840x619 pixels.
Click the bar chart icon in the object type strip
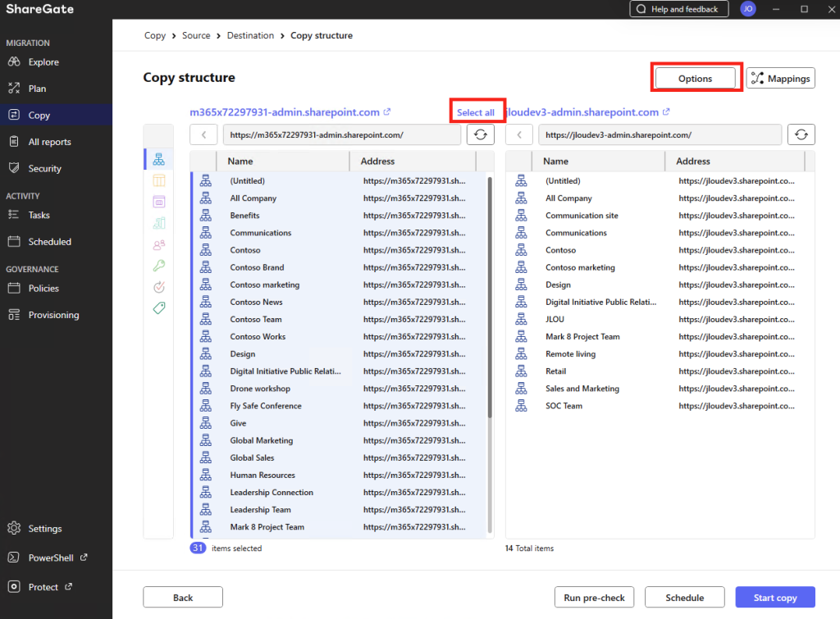click(158, 223)
